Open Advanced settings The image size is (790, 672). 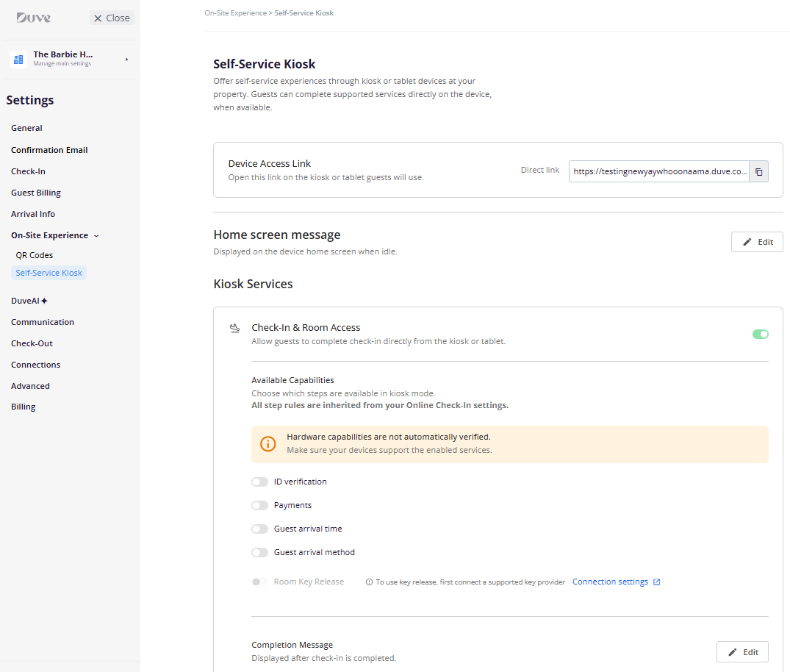(30, 386)
